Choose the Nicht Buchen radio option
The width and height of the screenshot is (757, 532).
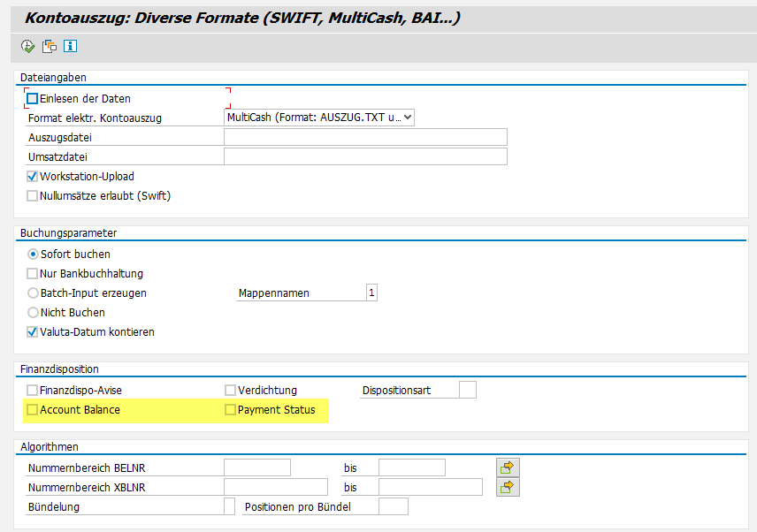click(33, 313)
